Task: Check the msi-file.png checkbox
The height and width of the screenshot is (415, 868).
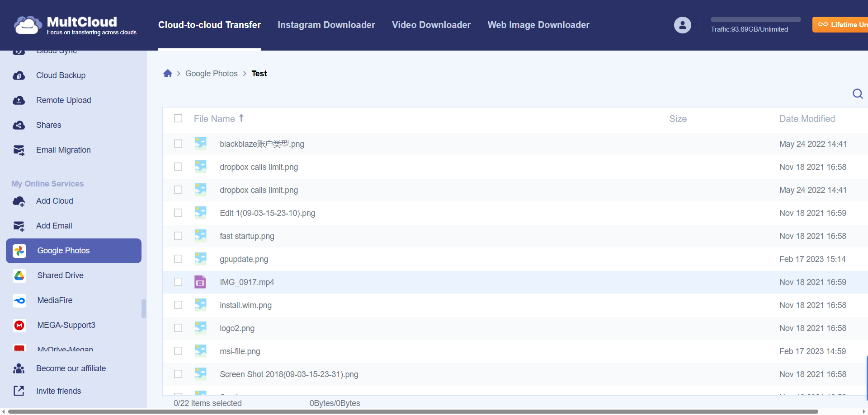Action: click(x=178, y=351)
